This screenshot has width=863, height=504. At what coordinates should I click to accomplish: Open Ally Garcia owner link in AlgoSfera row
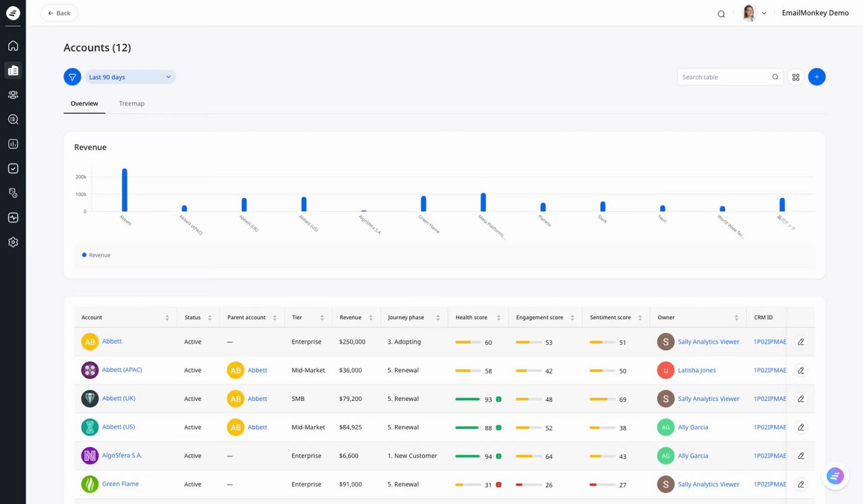[x=693, y=456]
